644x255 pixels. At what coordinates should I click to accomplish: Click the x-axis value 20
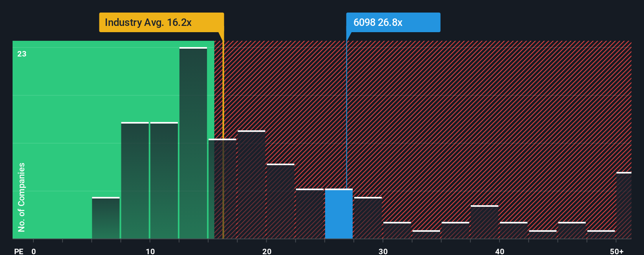[267, 251]
